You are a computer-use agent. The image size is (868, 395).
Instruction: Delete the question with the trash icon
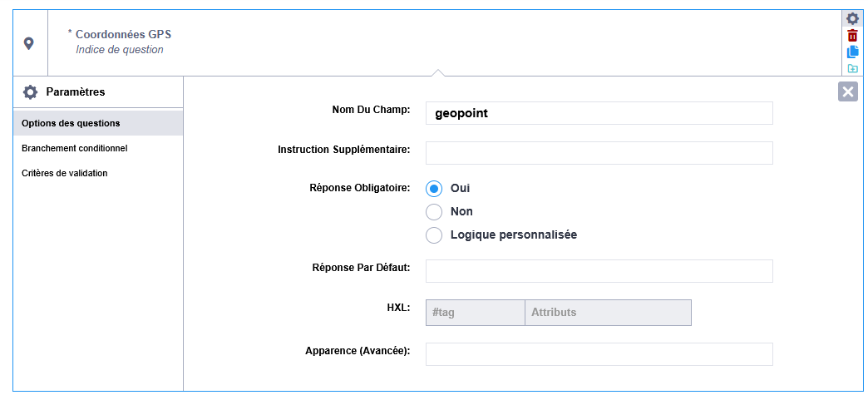[x=852, y=36]
